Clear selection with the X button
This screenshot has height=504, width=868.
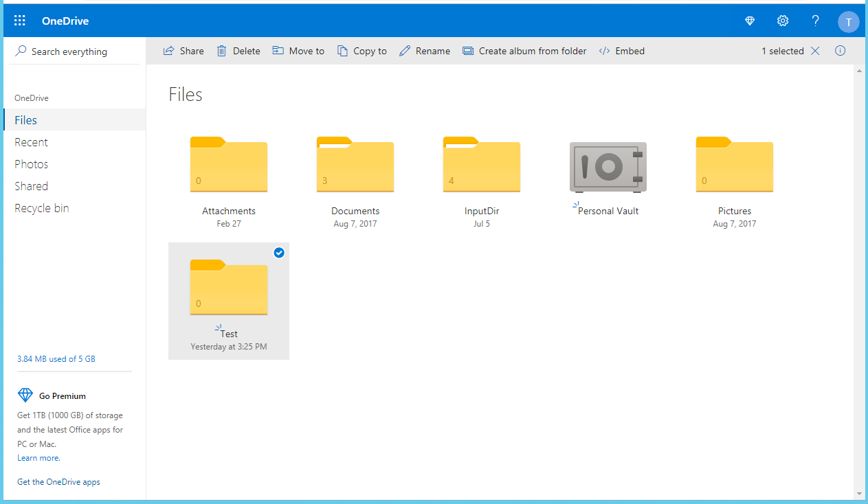click(x=814, y=50)
